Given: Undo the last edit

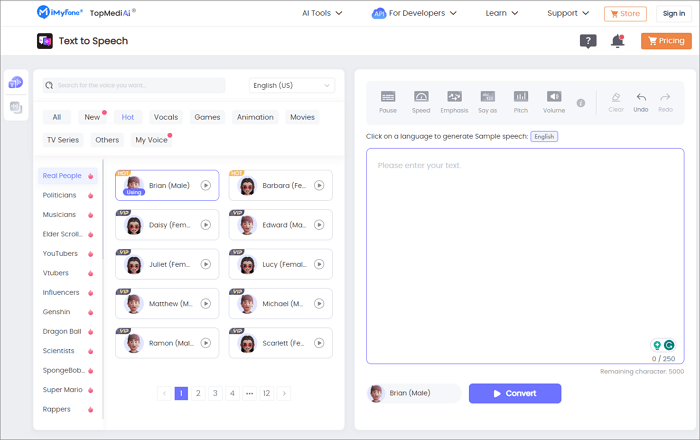Looking at the screenshot, I should (641, 102).
